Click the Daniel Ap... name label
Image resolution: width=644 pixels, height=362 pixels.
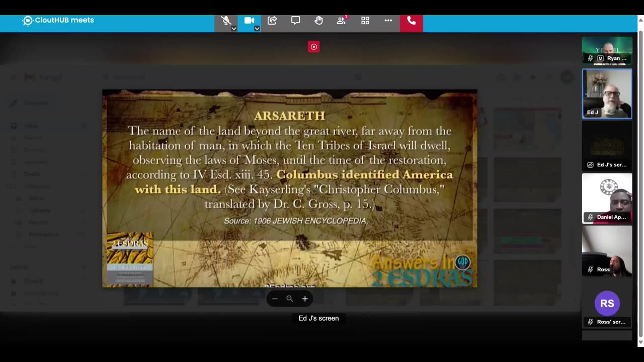coord(611,217)
